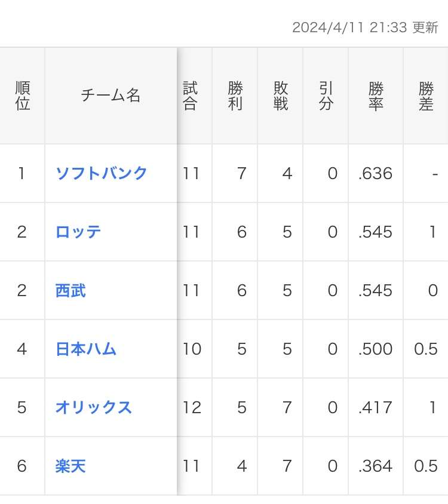Click the 日本ハム .500 winning percentage cell
Image resolution: width=448 pixels, height=504 pixels.
376,349
